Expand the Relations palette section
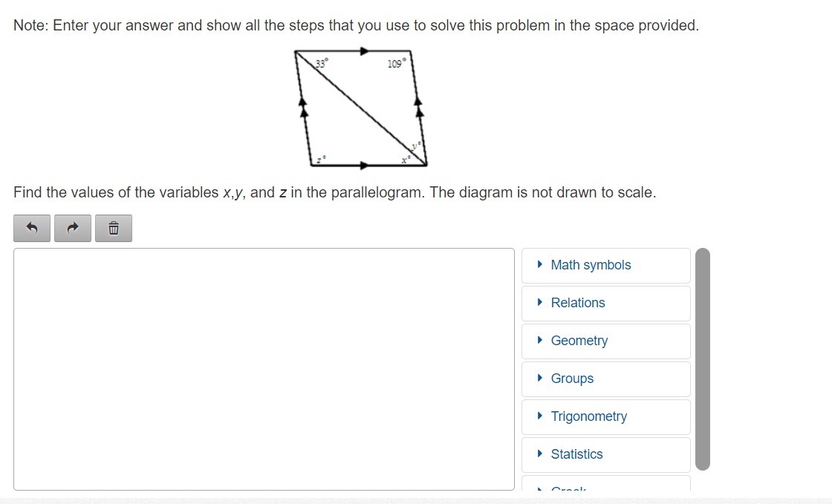The height and width of the screenshot is (504, 832). [578, 303]
